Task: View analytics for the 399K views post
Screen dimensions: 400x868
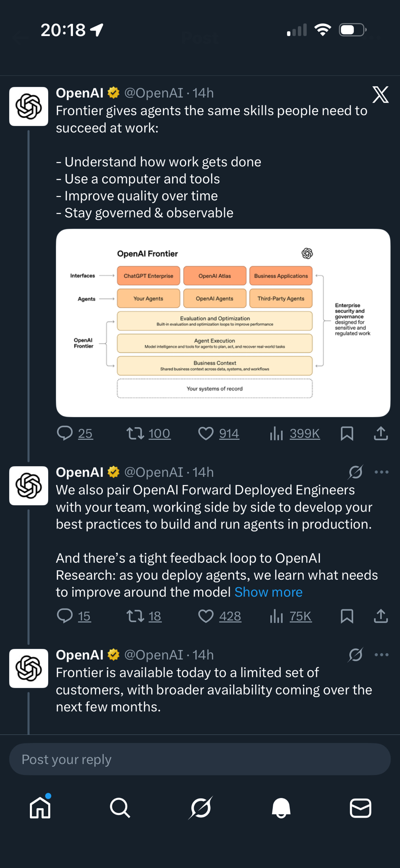Action: click(x=276, y=433)
